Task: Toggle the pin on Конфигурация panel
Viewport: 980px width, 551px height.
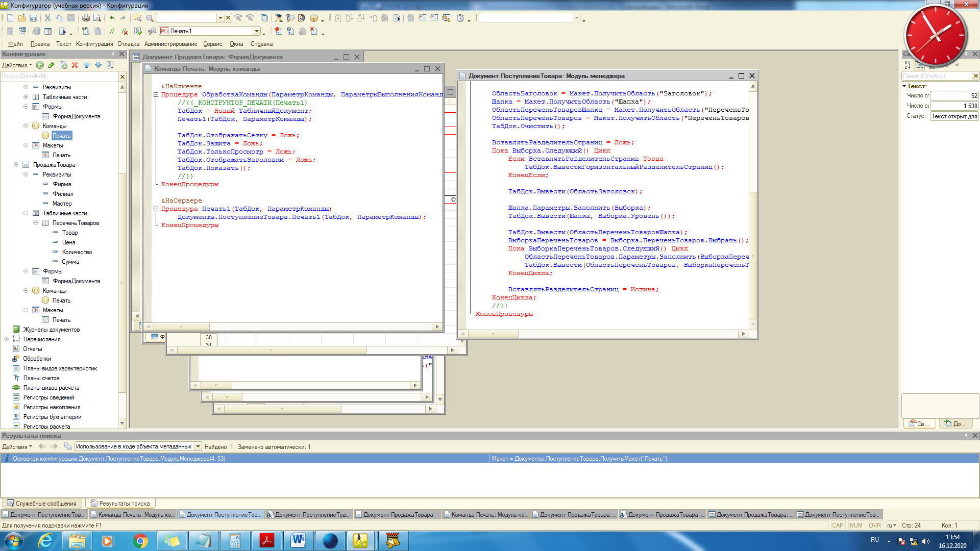Action: [x=113, y=54]
